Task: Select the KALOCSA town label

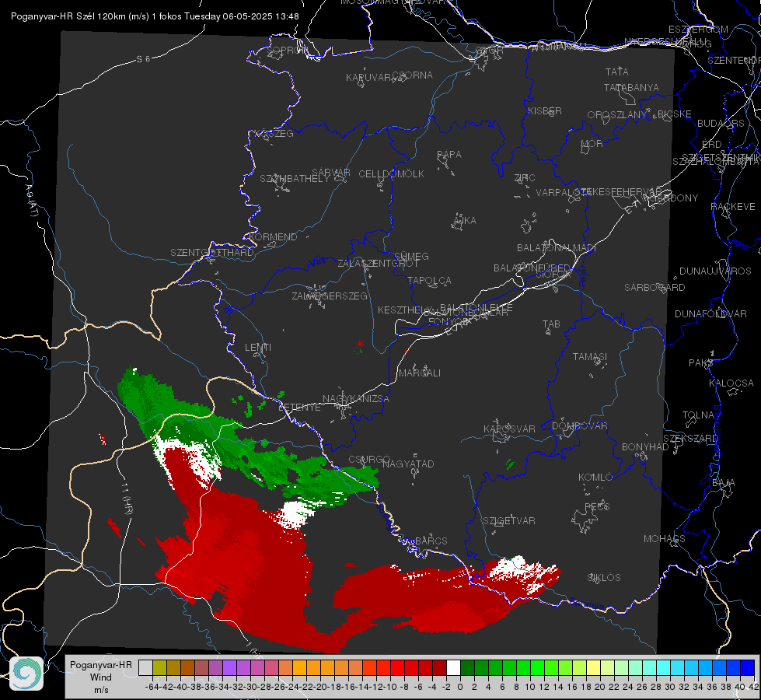Action: coord(731,383)
